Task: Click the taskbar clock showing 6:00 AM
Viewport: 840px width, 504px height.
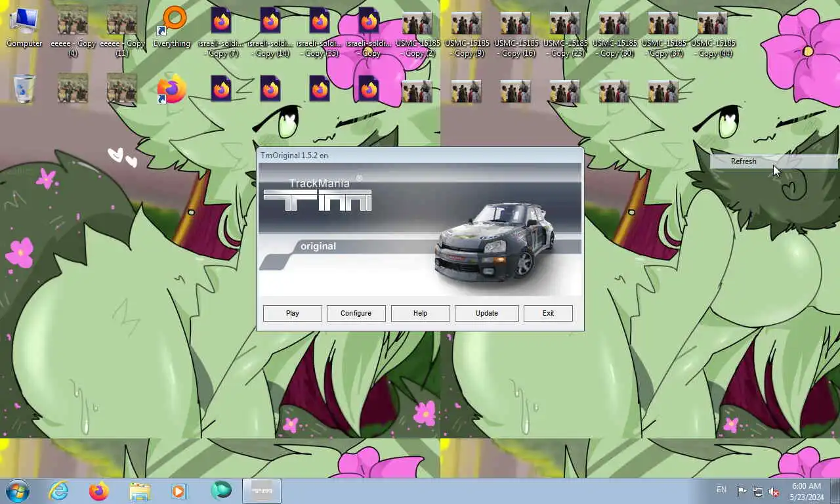Action: click(x=807, y=492)
